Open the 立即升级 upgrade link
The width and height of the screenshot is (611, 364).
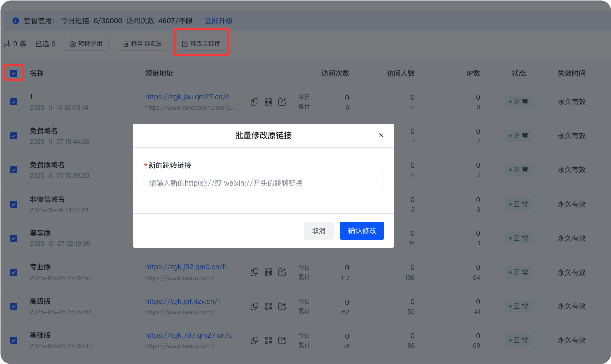click(x=219, y=21)
